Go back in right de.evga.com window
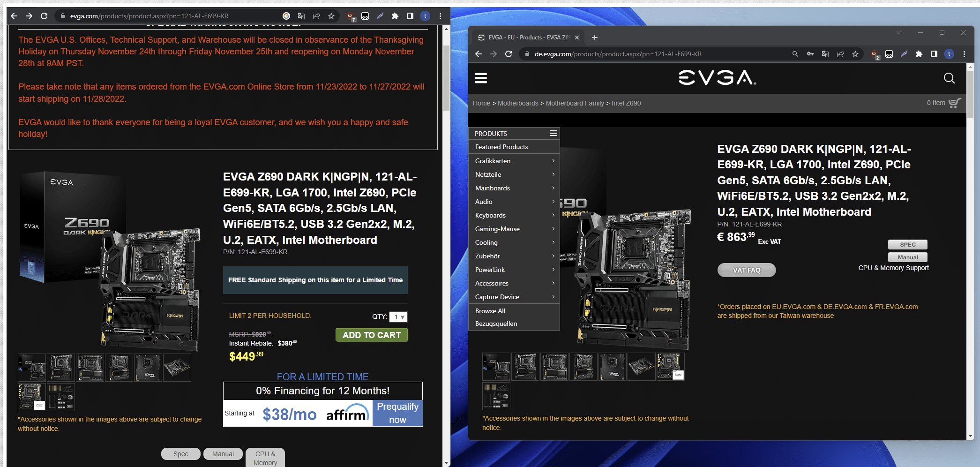Viewport: 980px width, 467px height. coord(479,54)
